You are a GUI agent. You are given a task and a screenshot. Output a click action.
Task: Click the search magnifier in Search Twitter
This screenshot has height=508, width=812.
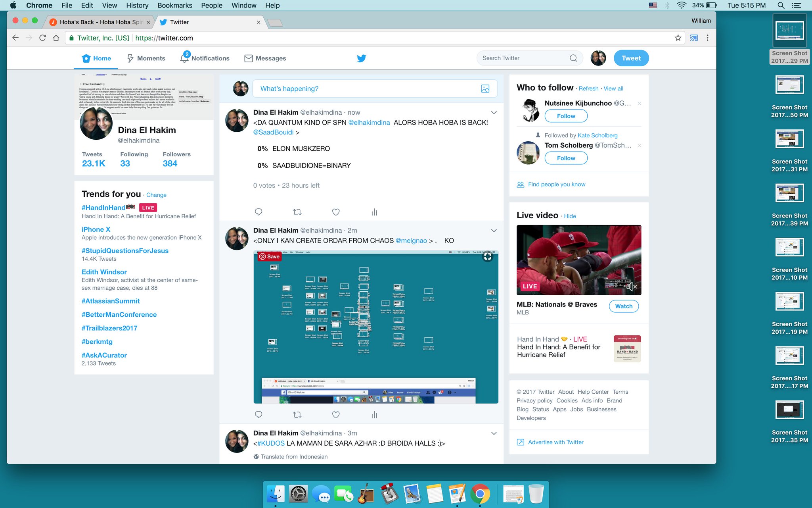point(573,58)
